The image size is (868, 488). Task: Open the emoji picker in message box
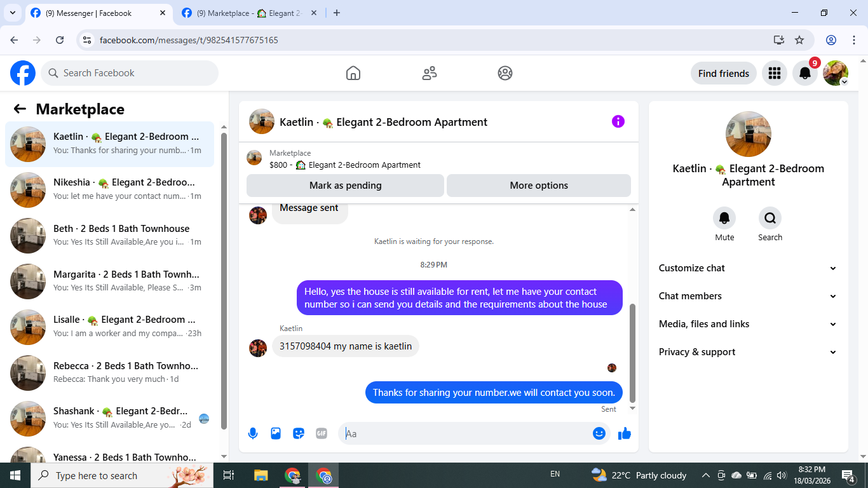(599, 433)
